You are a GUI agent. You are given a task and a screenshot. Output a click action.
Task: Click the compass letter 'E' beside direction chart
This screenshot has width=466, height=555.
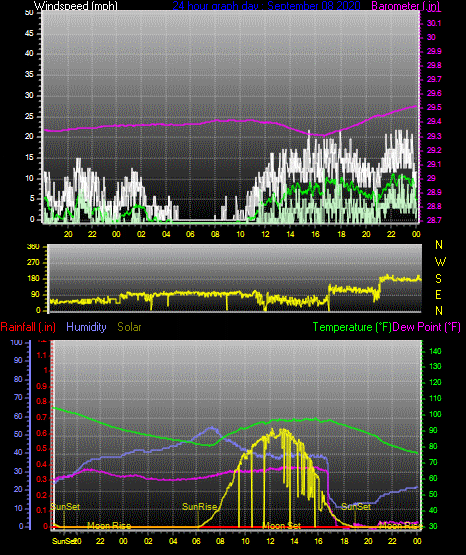tap(438, 295)
